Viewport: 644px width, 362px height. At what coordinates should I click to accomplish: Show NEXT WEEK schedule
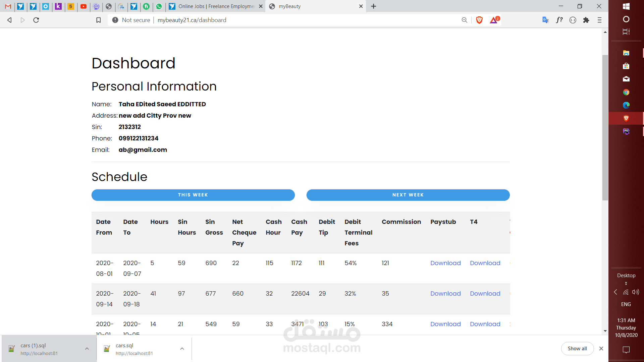point(408,195)
